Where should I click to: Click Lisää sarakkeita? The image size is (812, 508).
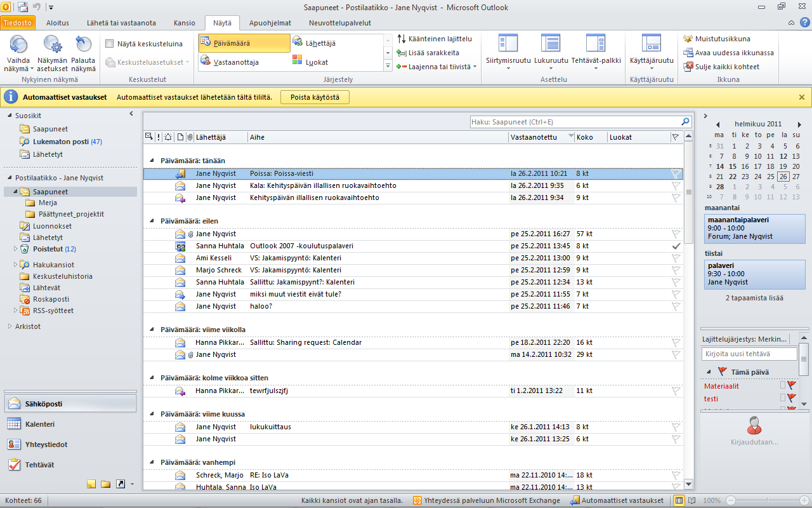pos(428,53)
